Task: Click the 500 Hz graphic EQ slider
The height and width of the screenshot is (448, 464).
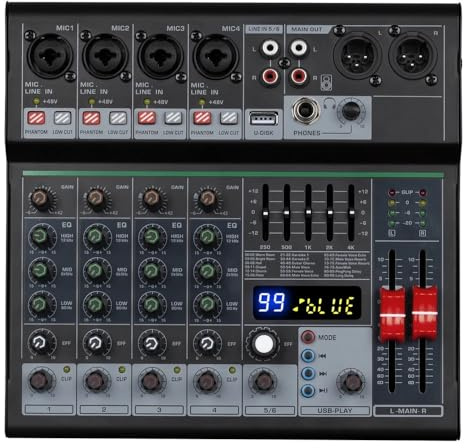Action: (287, 212)
